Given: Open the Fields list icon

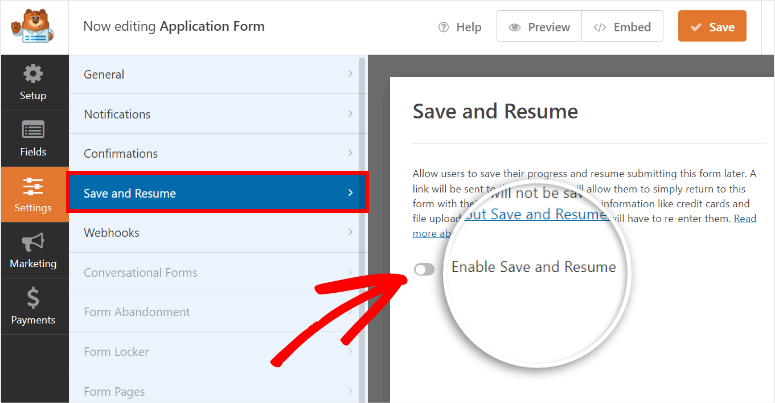Looking at the screenshot, I should pos(33,130).
